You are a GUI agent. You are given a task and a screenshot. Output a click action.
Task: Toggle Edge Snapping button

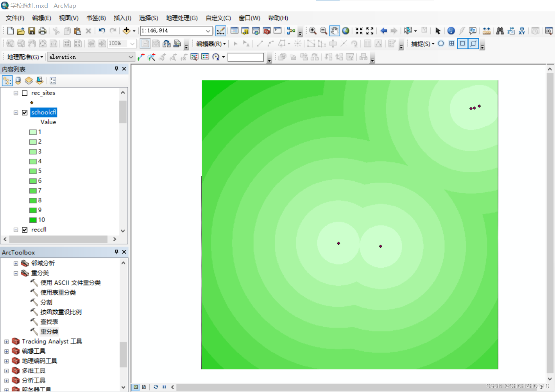pos(473,43)
